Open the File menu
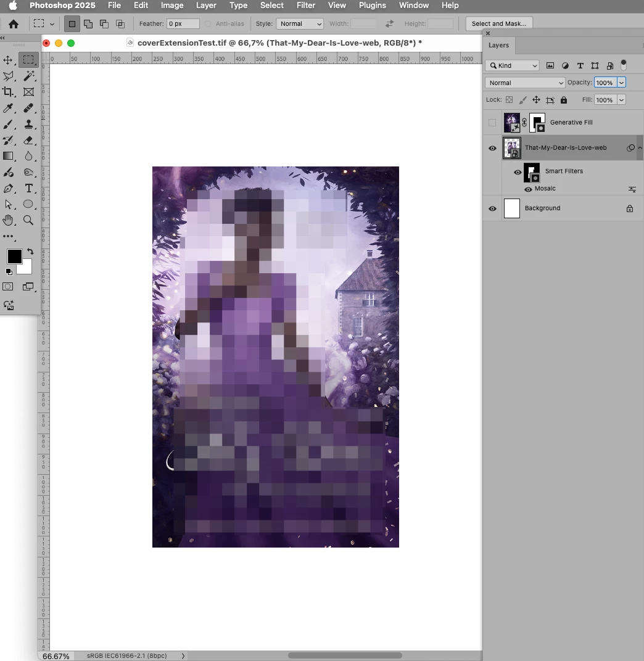Screen dimensions: 644x661 tap(114, 6)
